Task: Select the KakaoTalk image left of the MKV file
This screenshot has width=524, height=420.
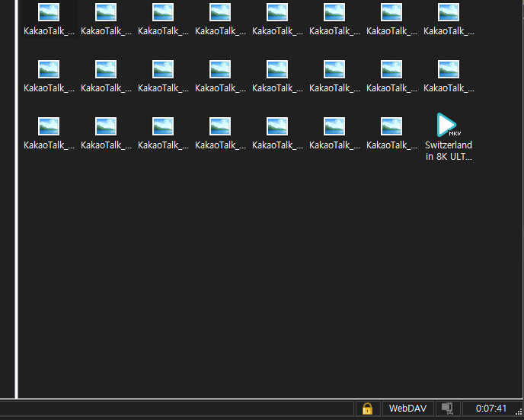Action: pyautogui.click(x=391, y=127)
